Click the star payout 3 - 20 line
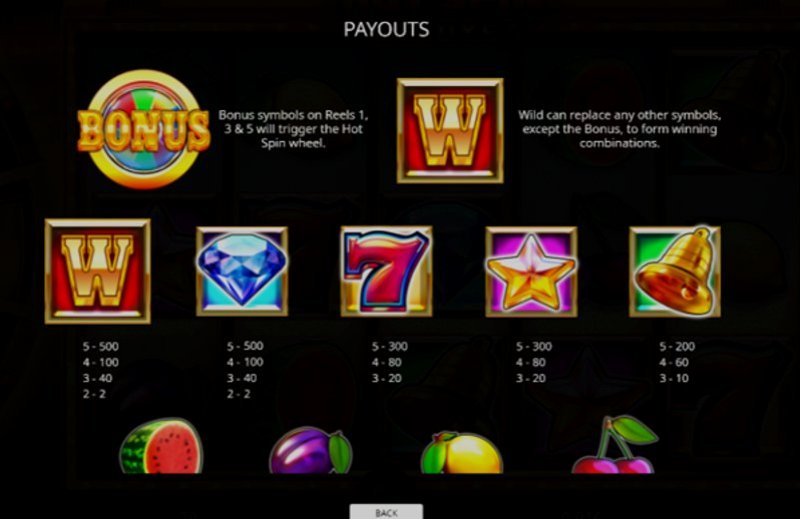The width and height of the screenshot is (800, 519). [x=531, y=378]
